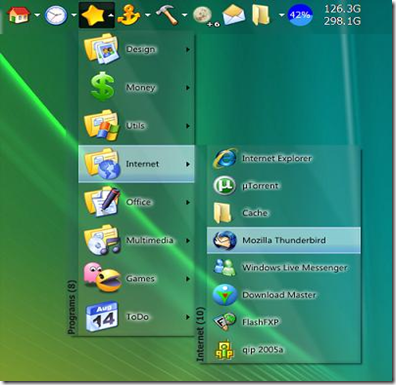Select the Games menu label
This screenshot has height=385, width=396.
(x=140, y=279)
